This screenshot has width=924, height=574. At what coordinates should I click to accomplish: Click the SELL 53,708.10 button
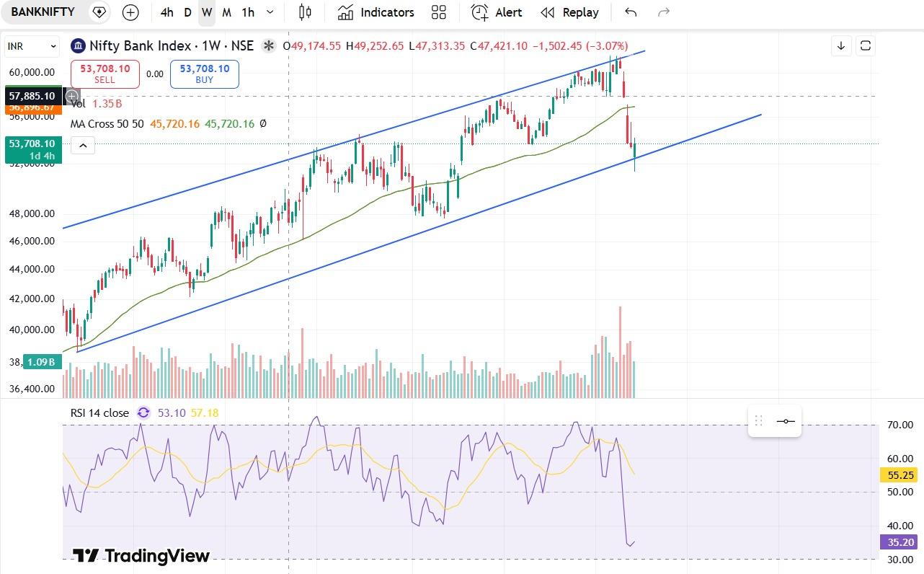(x=105, y=74)
